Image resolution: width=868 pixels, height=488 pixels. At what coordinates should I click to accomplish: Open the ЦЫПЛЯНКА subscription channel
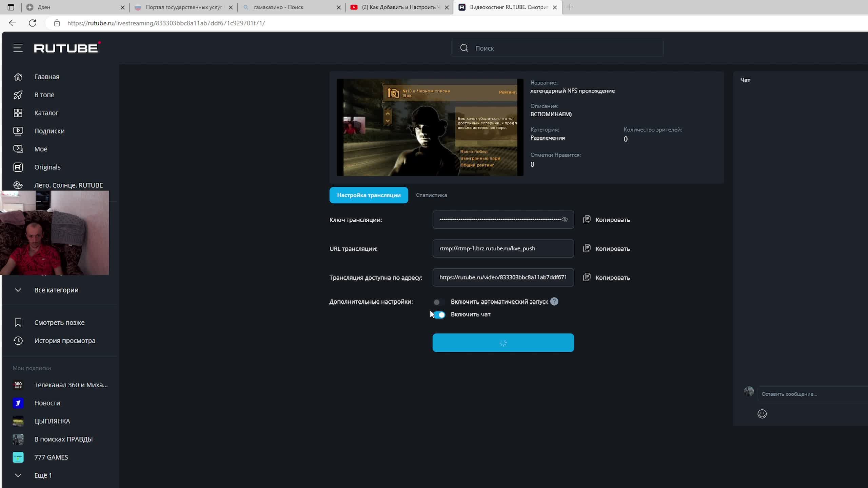coord(52,421)
